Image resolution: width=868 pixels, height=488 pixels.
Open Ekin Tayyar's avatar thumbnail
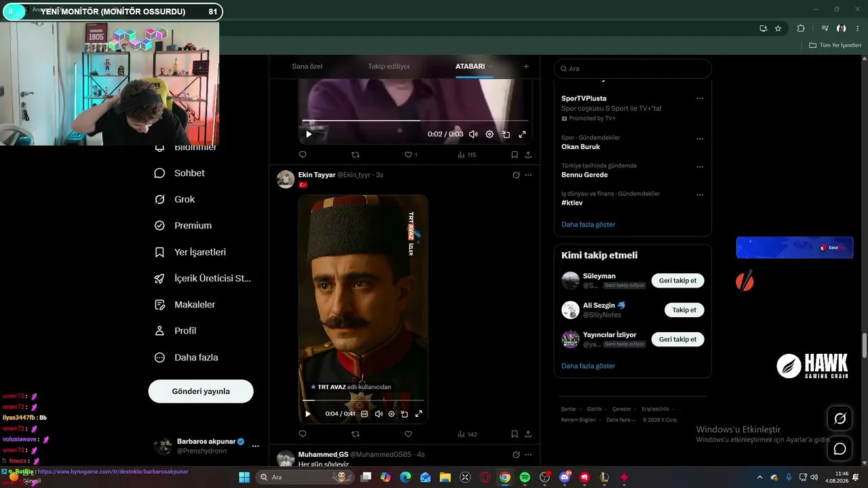coord(285,179)
